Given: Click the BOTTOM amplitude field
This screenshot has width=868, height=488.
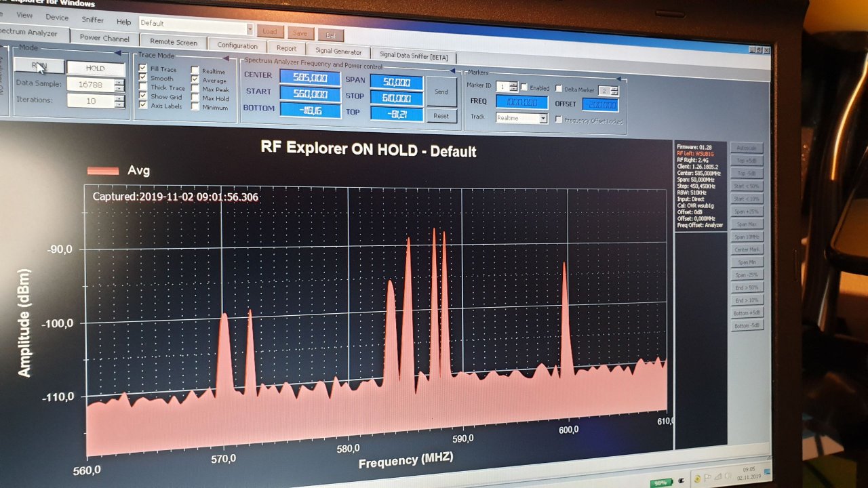Looking at the screenshot, I should click(310, 110).
